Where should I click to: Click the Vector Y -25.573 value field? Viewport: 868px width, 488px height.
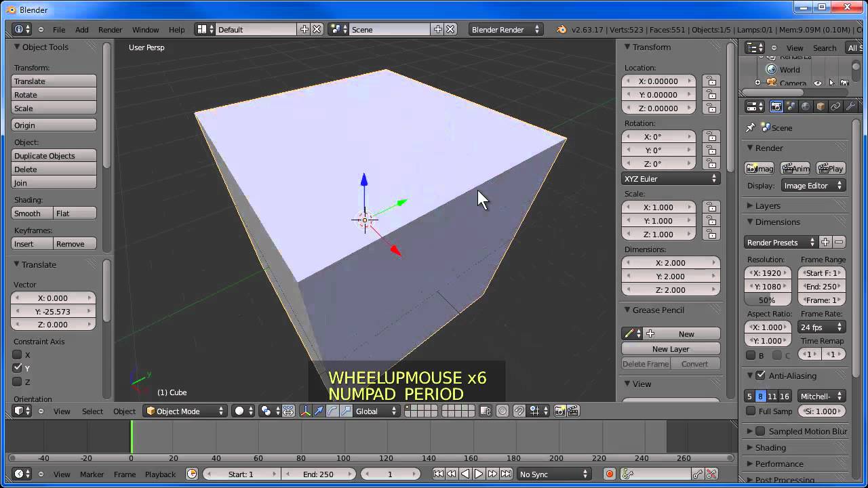pyautogui.click(x=54, y=311)
